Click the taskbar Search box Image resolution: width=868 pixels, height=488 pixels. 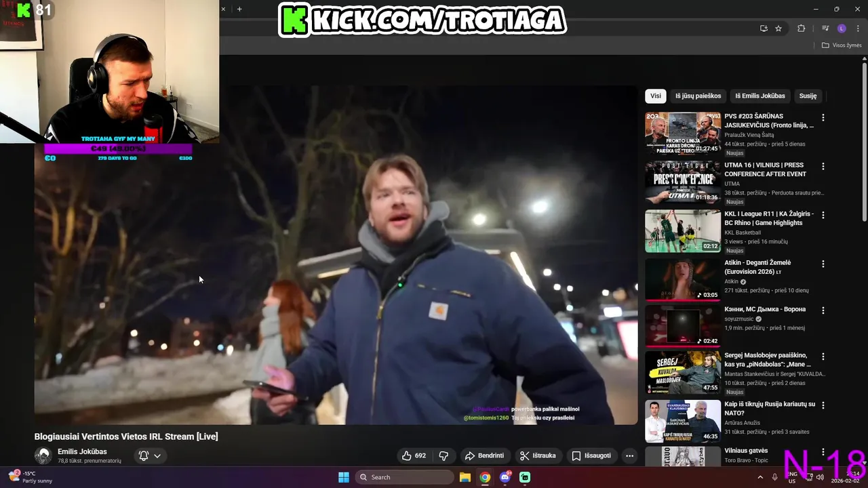click(x=405, y=477)
